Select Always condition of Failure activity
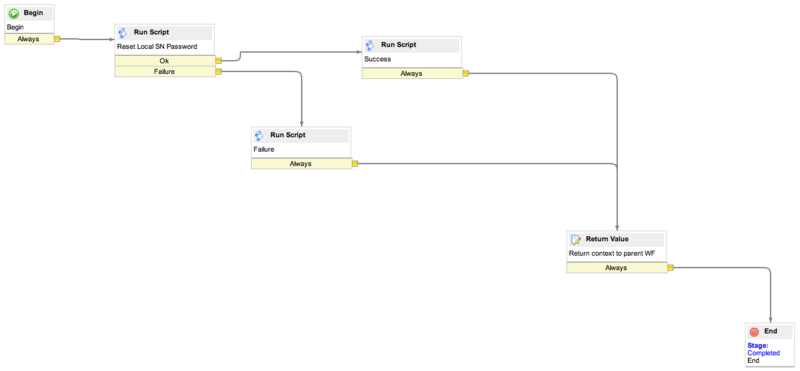The height and width of the screenshot is (371, 800). tap(301, 164)
